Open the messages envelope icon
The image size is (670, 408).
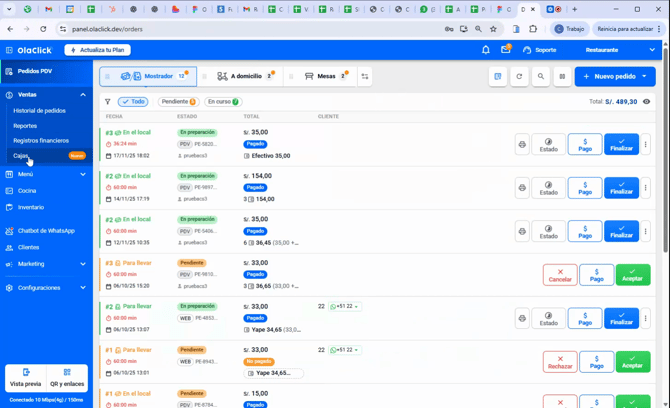(x=505, y=50)
